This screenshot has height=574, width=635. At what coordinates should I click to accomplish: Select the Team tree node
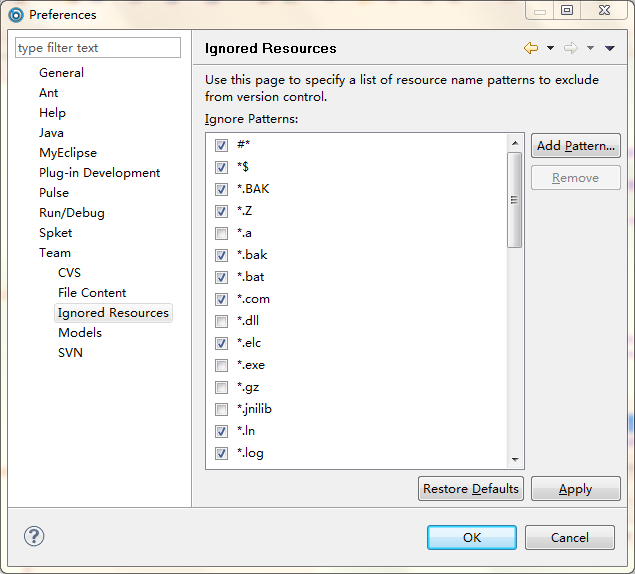pyautogui.click(x=55, y=253)
